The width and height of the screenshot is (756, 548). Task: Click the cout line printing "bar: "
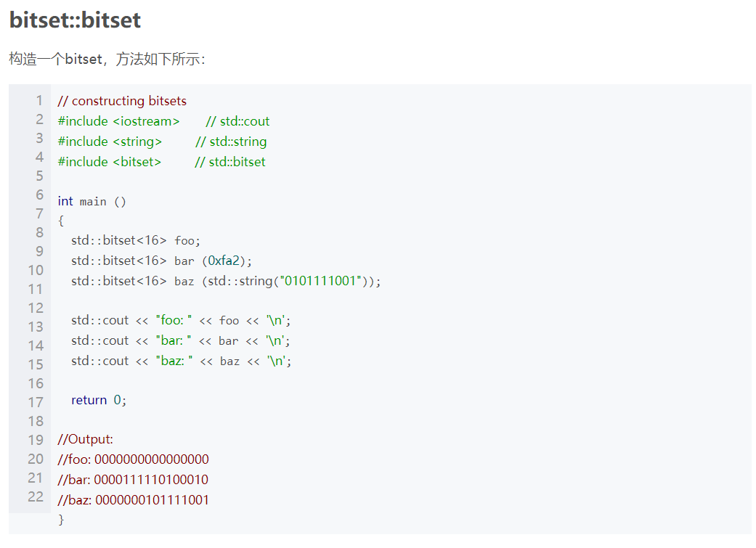point(180,340)
